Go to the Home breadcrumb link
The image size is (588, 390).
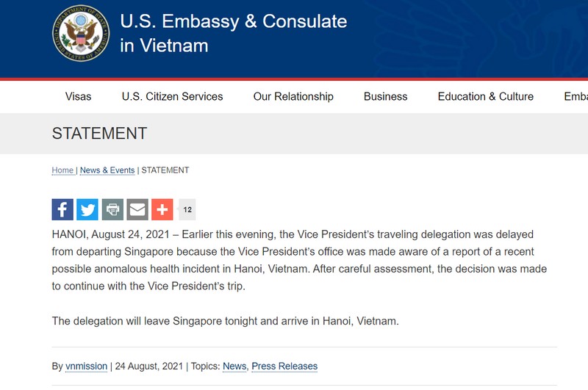[x=62, y=170]
